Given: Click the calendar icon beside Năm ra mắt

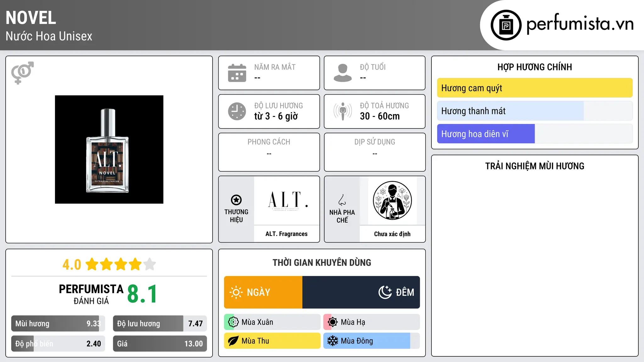Looking at the screenshot, I should 237,73.
